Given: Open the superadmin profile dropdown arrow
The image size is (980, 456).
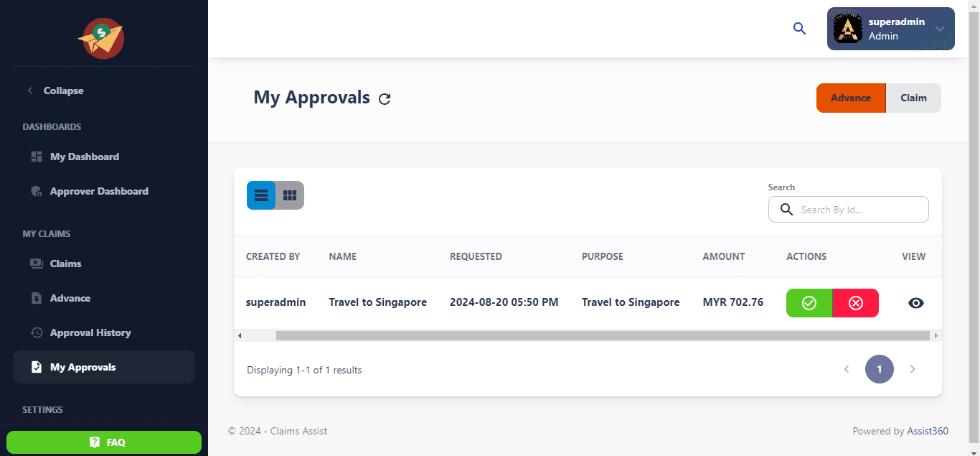Looking at the screenshot, I should click(940, 29).
